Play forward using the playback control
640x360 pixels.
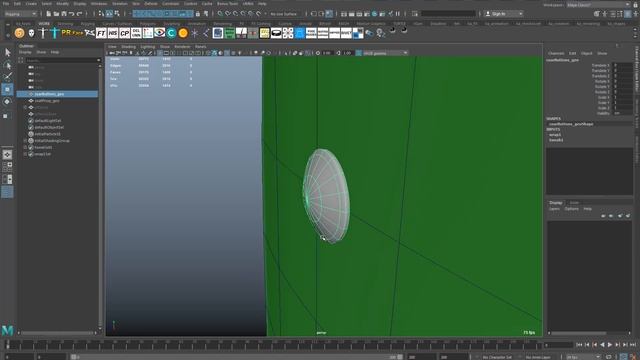[x=610, y=345]
